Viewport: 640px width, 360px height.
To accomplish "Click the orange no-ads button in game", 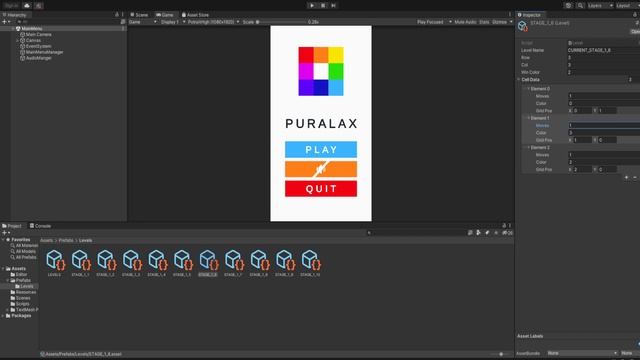I will tap(321, 169).
